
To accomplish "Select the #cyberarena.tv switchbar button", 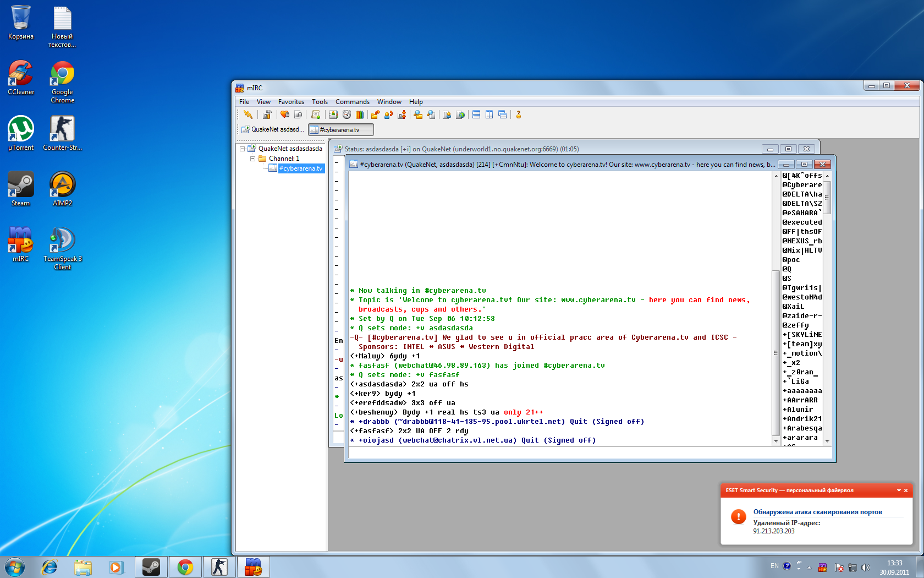I will (340, 129).
